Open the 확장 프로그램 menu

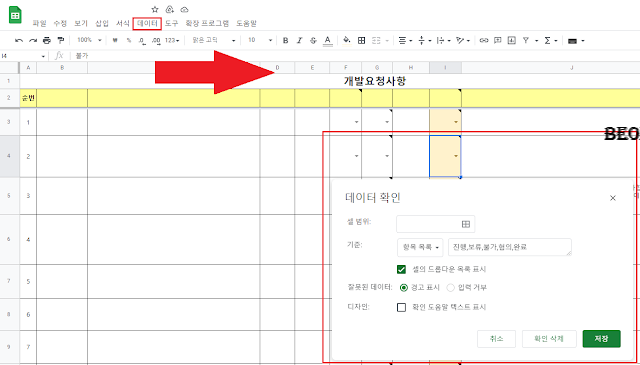pos(207,24)
